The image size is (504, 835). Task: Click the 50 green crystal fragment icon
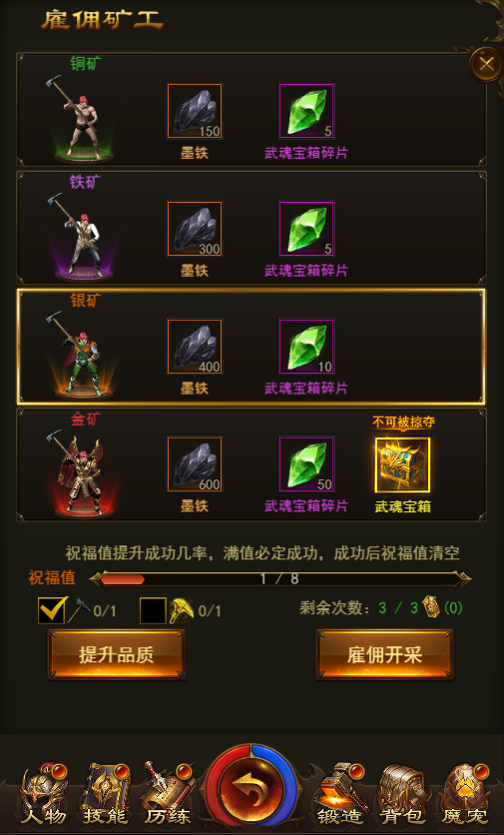tap(307, 464)
